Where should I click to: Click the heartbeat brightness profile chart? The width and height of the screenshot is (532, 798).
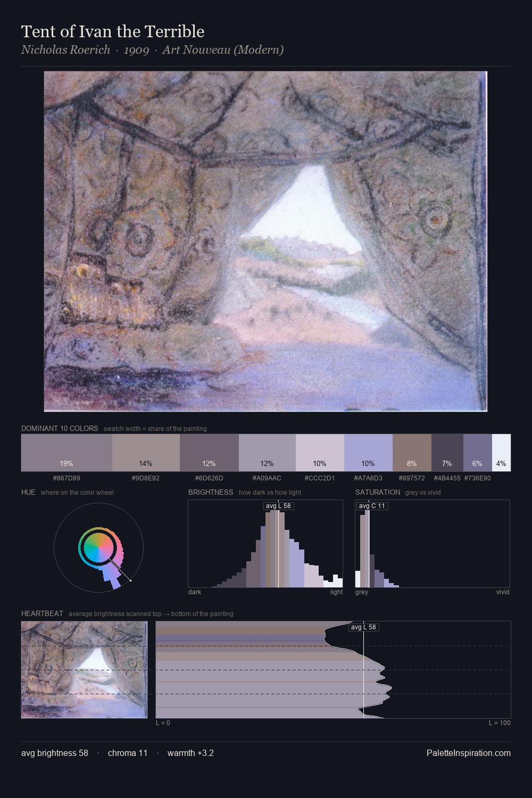[333, 670]
